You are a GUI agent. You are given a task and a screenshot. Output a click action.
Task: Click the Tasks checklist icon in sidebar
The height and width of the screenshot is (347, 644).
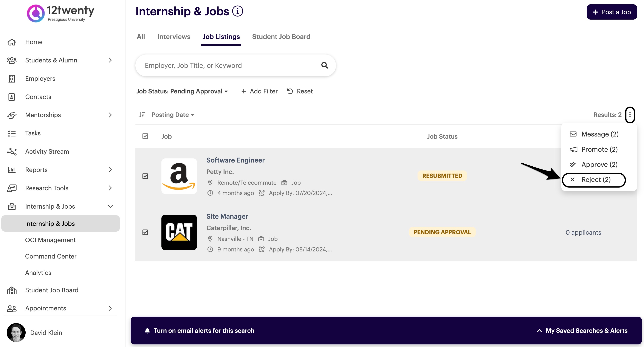pos(12,133)
